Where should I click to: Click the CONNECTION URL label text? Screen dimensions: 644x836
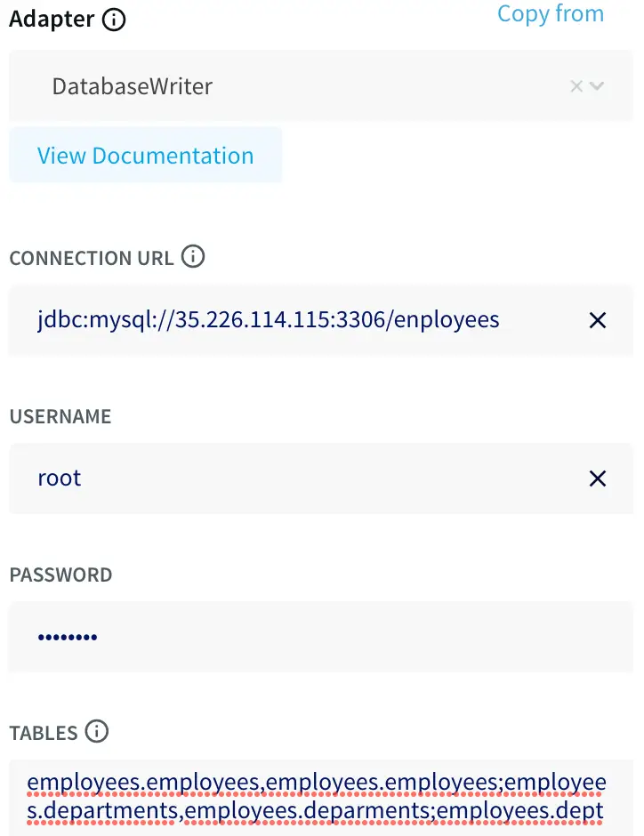pos(91,259)
